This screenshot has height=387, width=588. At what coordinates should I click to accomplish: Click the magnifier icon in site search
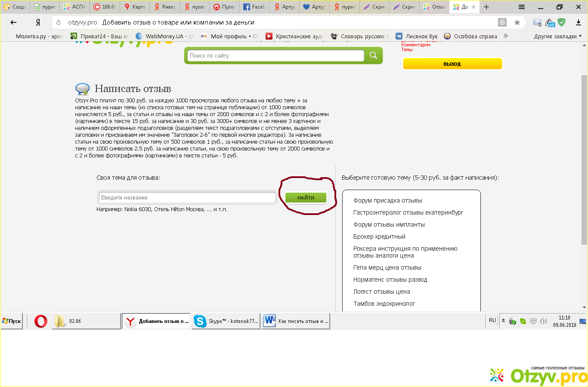tap(373, 55)
